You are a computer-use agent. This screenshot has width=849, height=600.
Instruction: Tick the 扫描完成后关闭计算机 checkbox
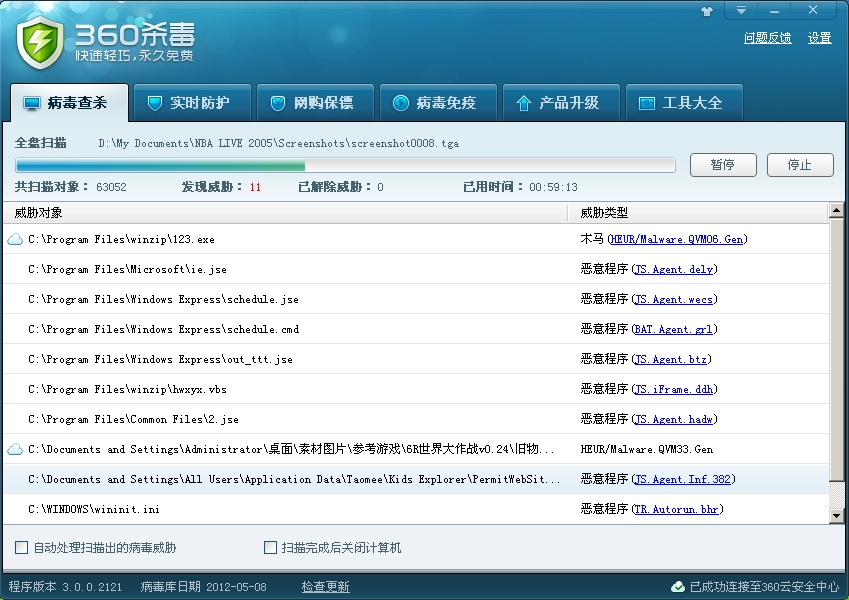coord(270,548)
